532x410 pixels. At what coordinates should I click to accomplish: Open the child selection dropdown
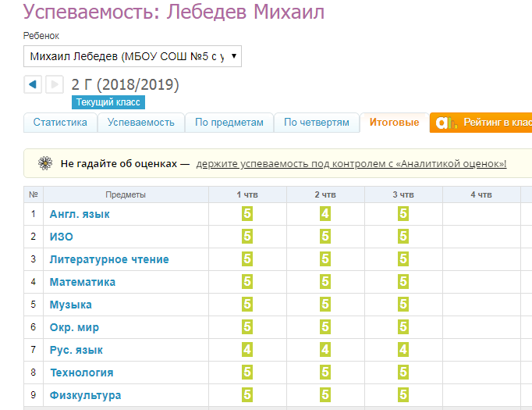pos(133,56)
